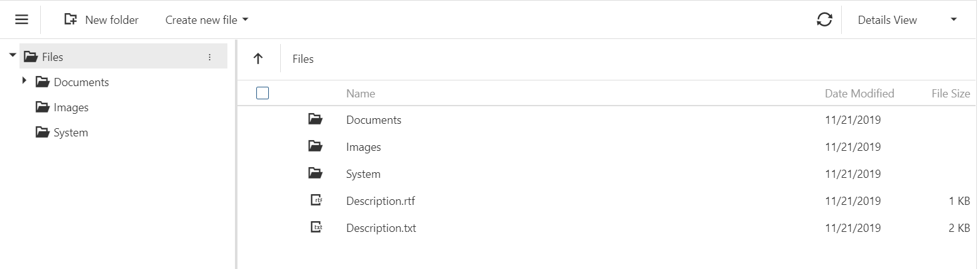
Task: Go up with the parent directory arrow
Action: (x=258, y=59)
